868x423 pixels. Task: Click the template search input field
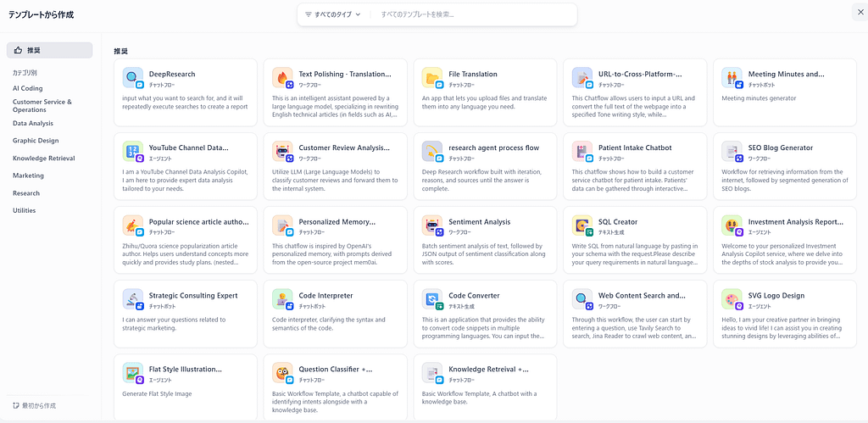[x=475, y=14]
